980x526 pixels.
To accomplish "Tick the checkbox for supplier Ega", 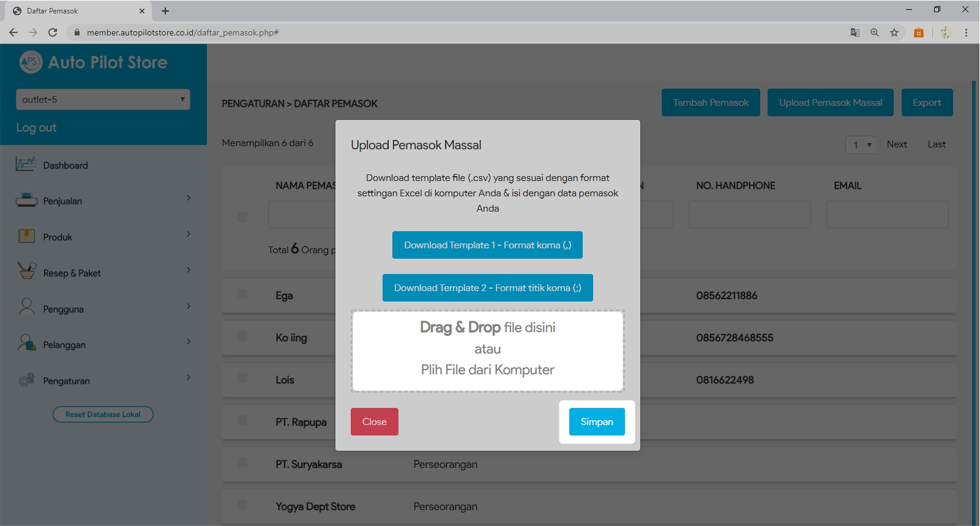I will 242,294.
